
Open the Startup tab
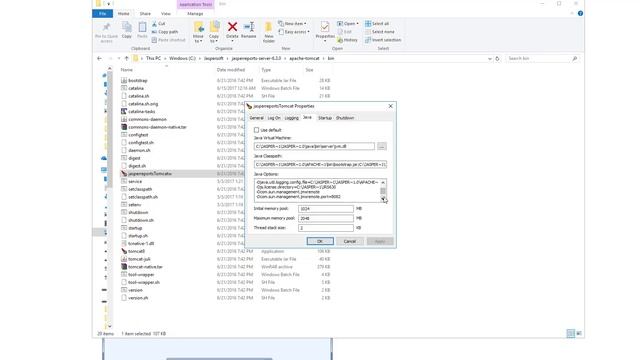(x=325, y=118)
